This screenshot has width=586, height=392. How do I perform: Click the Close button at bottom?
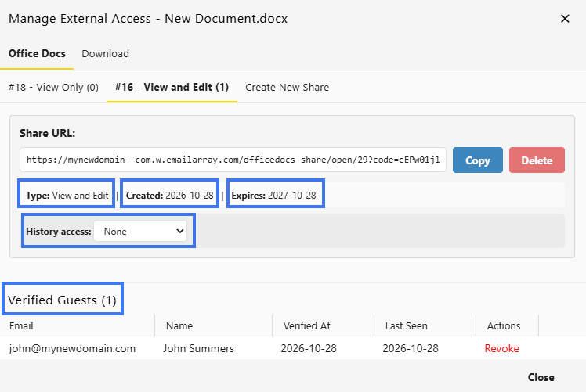click(541, 377)
